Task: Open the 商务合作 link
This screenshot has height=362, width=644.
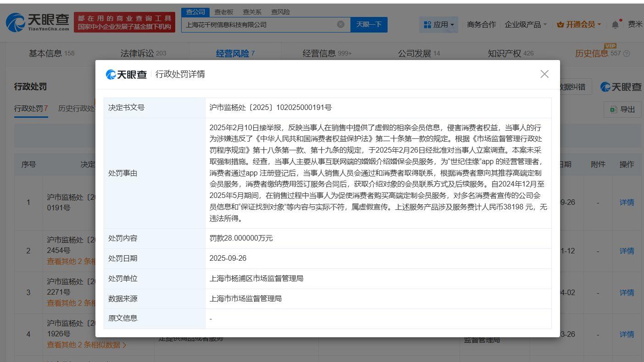Action: [482, 25]
